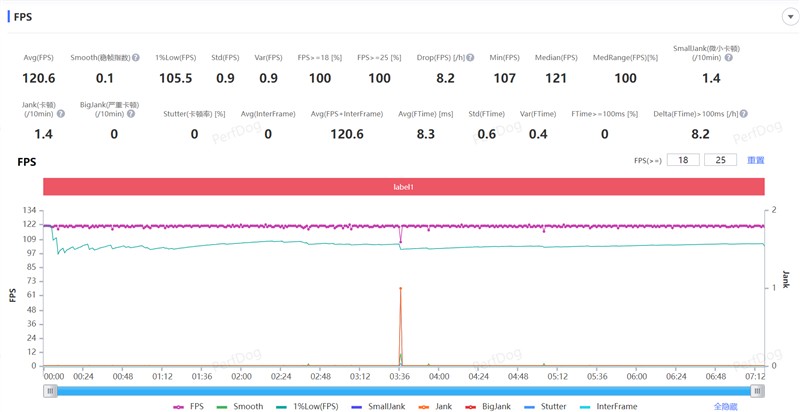Collapse the FPS panel with top-right arrow
This screenshot has height=412, width=800.
pos(790,17)
